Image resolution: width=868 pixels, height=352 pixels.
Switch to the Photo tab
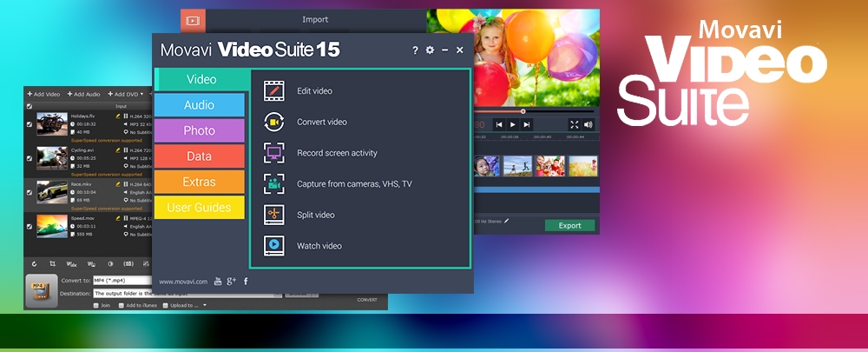coord(200,130)
